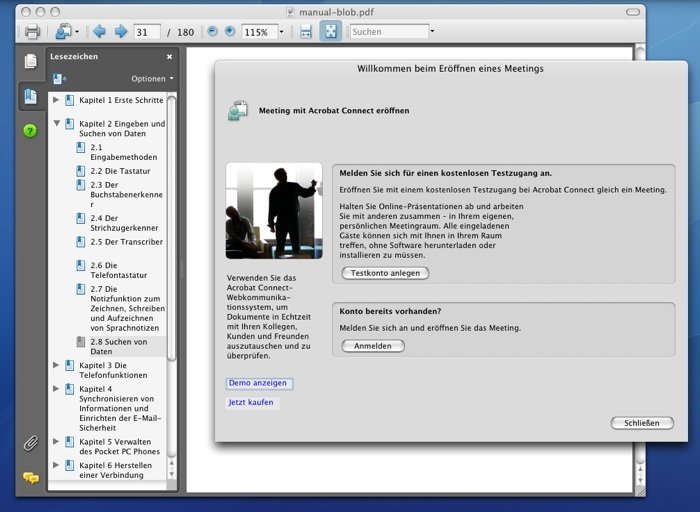Click the page number field showing 31

146,32
